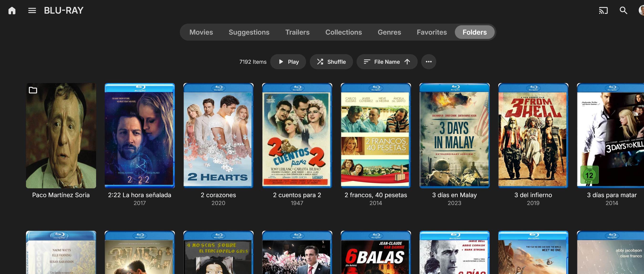Click the cast to device icon
Viewport: 644px width, 274px height.
(603, 11)
